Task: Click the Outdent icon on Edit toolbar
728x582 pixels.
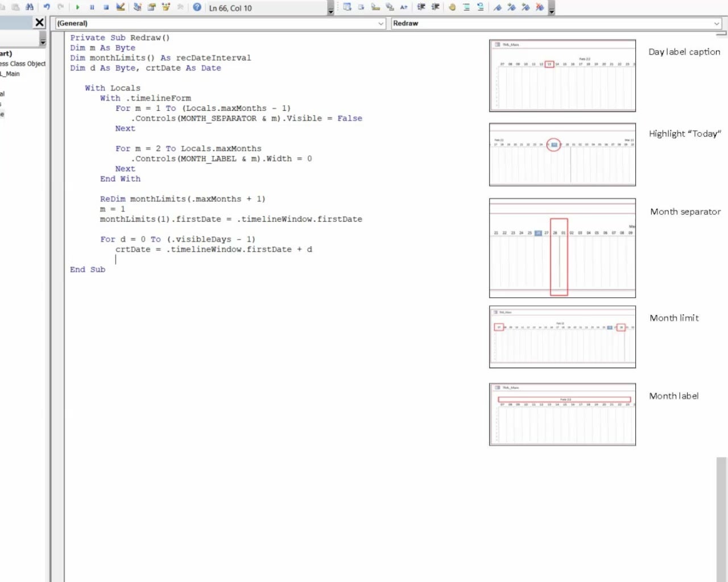Action: click(x=436, y=7)
